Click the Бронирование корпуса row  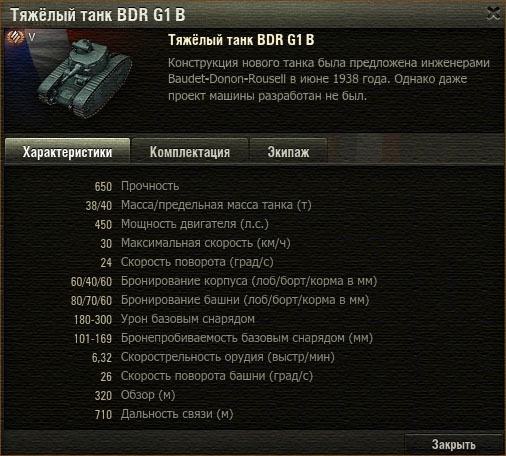(224, 281)
